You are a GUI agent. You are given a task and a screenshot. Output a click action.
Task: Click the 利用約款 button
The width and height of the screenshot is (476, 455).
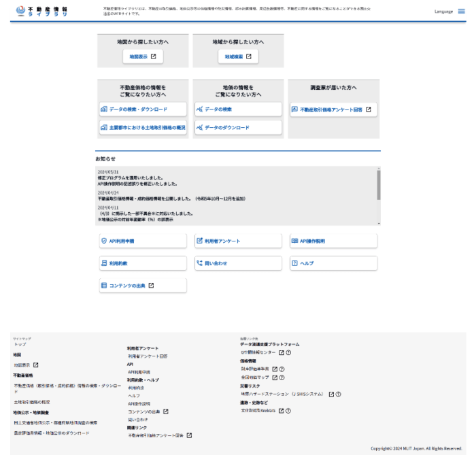click(142, 263)
